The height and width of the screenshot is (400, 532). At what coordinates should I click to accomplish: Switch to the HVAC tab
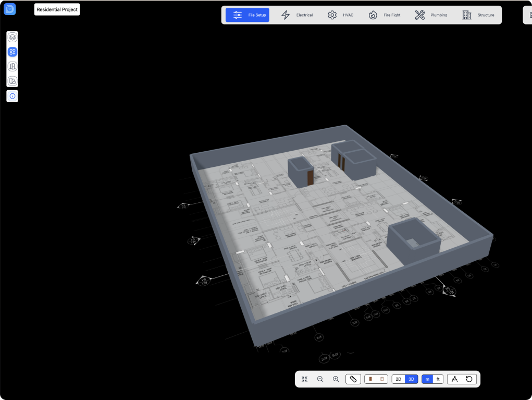pyautogui.click(x=340, y=15)
